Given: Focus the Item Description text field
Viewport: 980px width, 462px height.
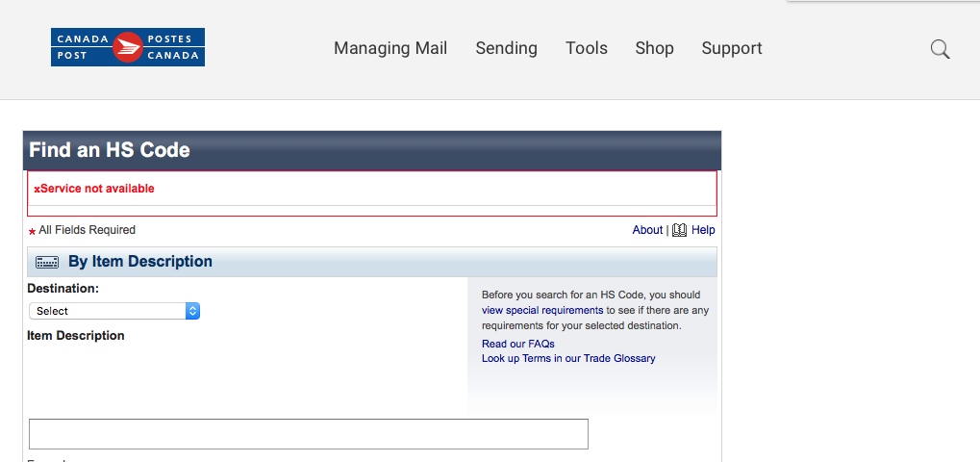Looking at the screenshot, I should (x=308, y=434).
